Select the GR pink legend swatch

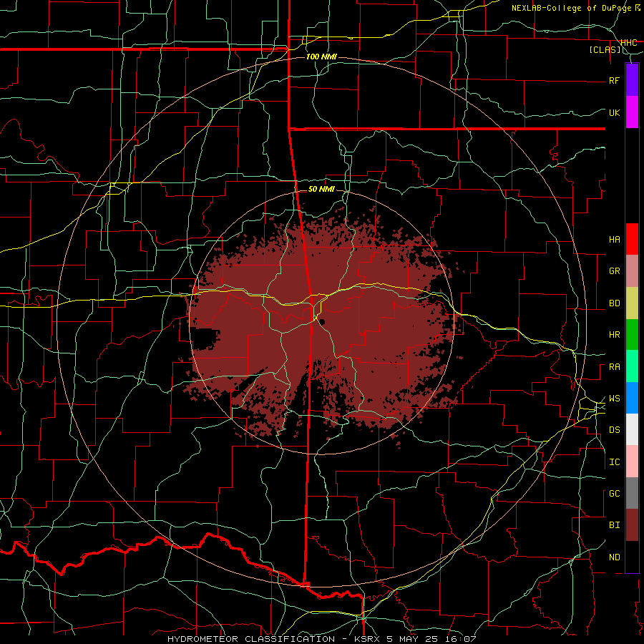[632, 271]
